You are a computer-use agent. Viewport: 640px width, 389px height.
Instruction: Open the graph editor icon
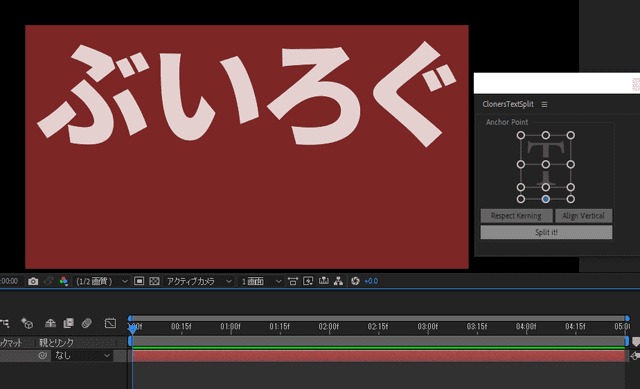tap(110, 323)
